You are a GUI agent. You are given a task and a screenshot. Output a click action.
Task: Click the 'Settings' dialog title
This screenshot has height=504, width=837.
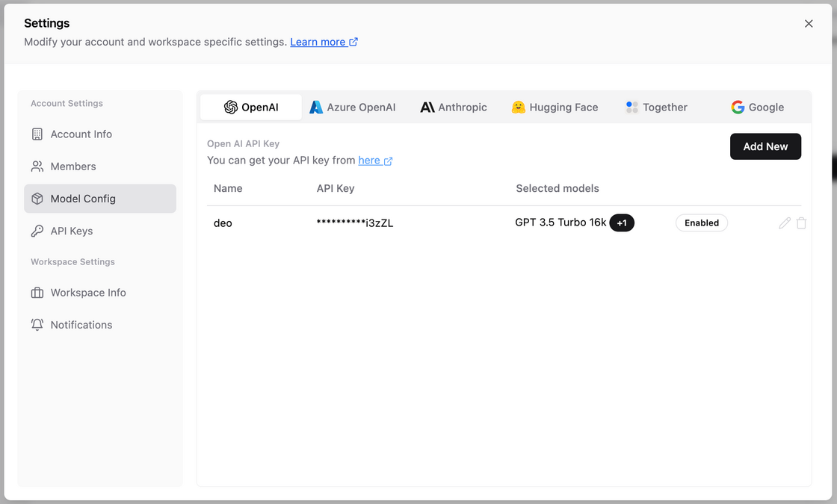point(47,23)
